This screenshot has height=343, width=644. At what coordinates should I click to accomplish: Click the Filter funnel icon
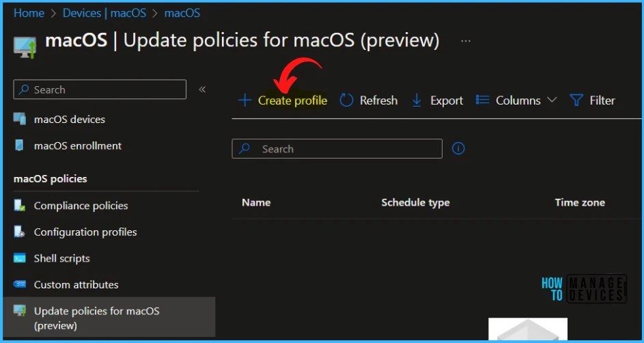(576, 100)
